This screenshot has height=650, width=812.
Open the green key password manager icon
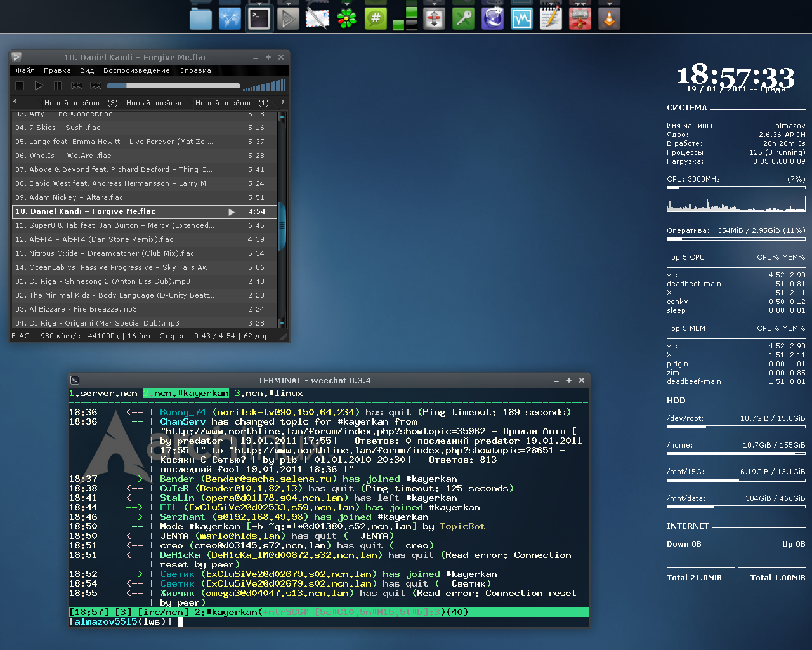463,18
